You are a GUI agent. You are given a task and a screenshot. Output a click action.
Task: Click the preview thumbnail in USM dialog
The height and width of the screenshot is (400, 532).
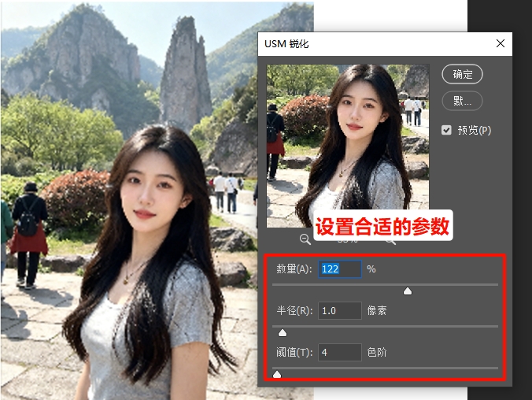coord(348,146)
